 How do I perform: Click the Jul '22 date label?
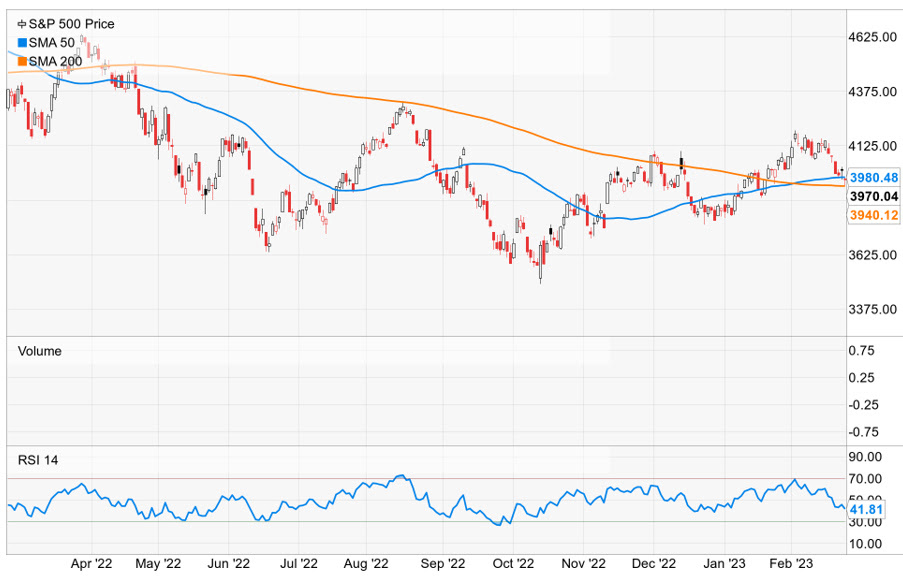click(x=299, y=564)
